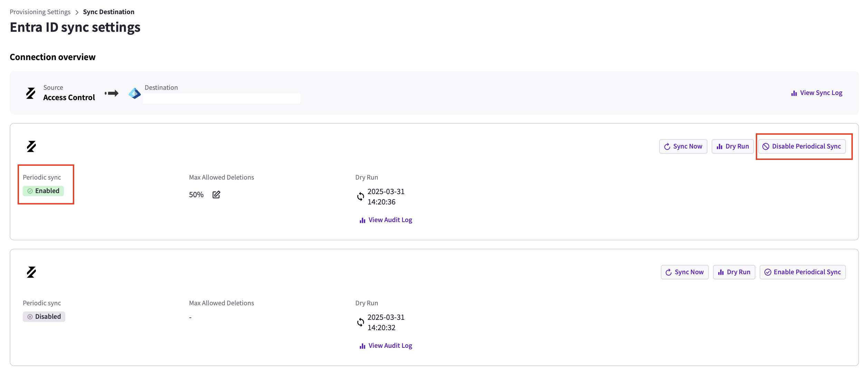Click Sync Now in the second card
Viewport: 868px width, 382px height.
tap(685, 272)
